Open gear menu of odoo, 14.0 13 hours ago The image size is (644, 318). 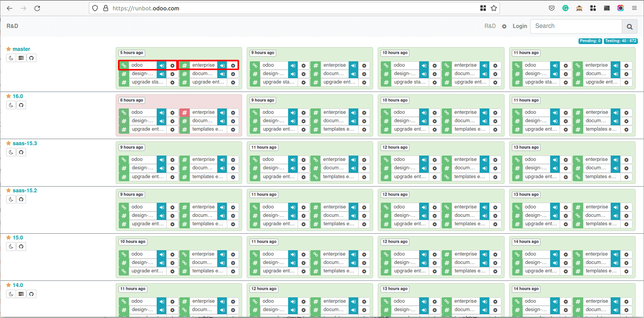[x=434, y=302]
